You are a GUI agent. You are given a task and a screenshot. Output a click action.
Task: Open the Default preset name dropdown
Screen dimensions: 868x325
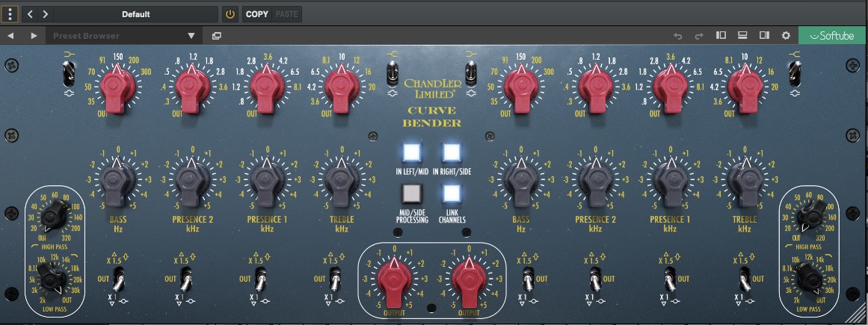click(136, 14)
